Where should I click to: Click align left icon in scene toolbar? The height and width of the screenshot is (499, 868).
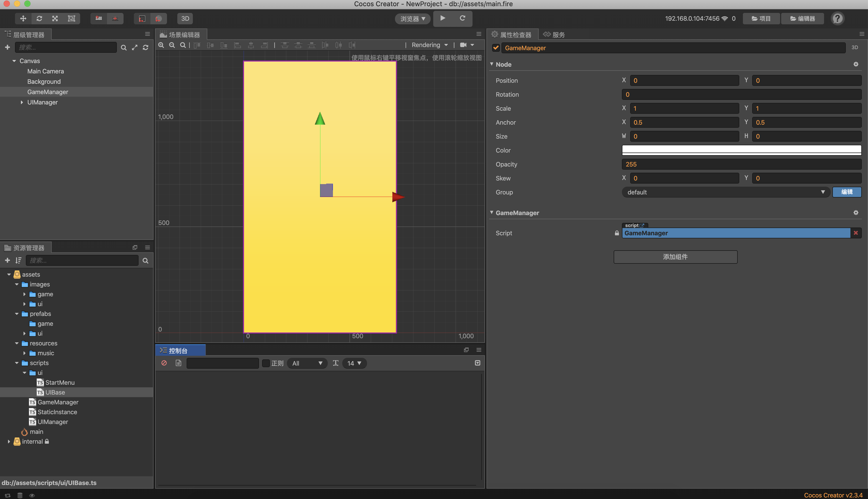click(x=237, y=45)
